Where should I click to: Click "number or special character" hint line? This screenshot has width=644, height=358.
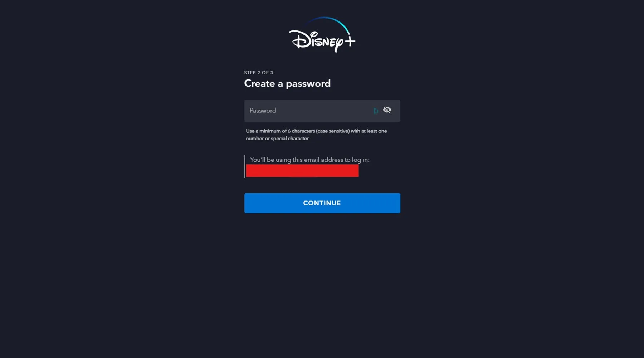pos(278,139)
